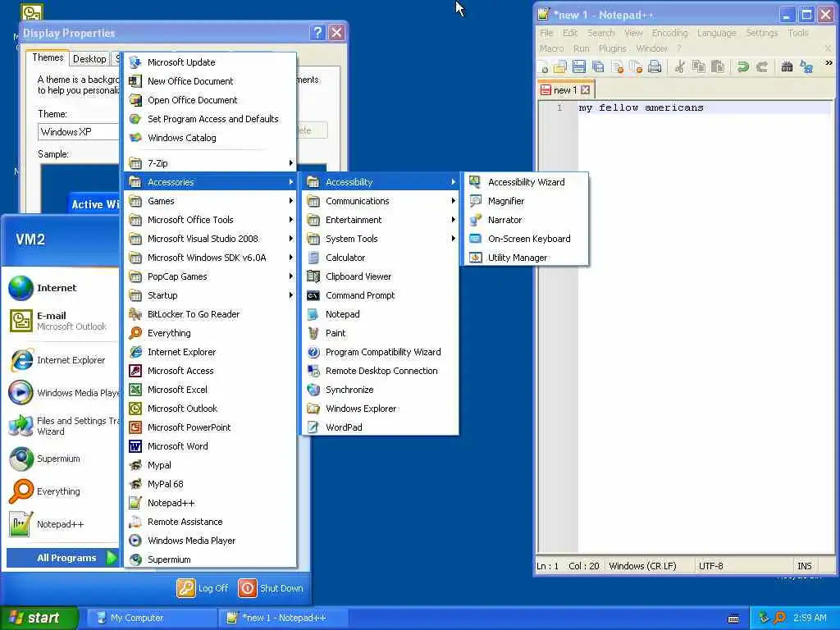Screen dimensions: 840x630
Task: Open Microsoft Word from All Programs
Action: pyautogui.click(x=211, y=446)
